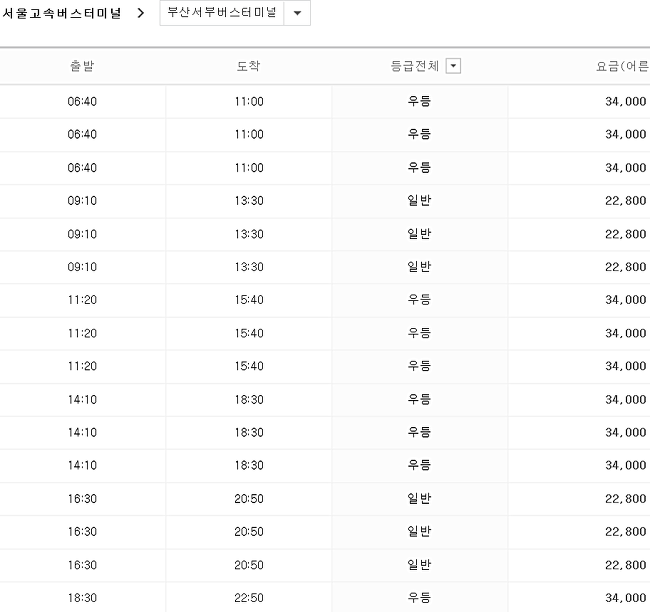This screenshot has width=650, height=612.
Task: Click the 도착 column header
Action: click(x=248, y=66)
